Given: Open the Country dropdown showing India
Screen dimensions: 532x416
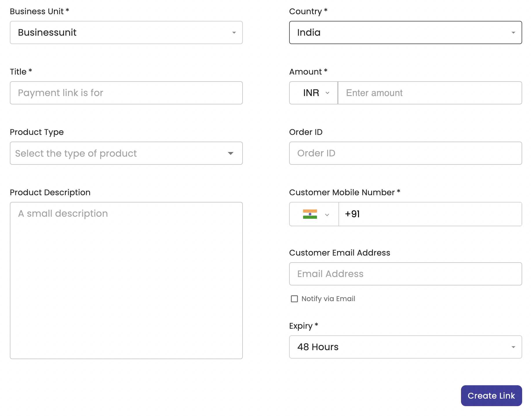Looking at the screenshot, I should tap(405, 32).
